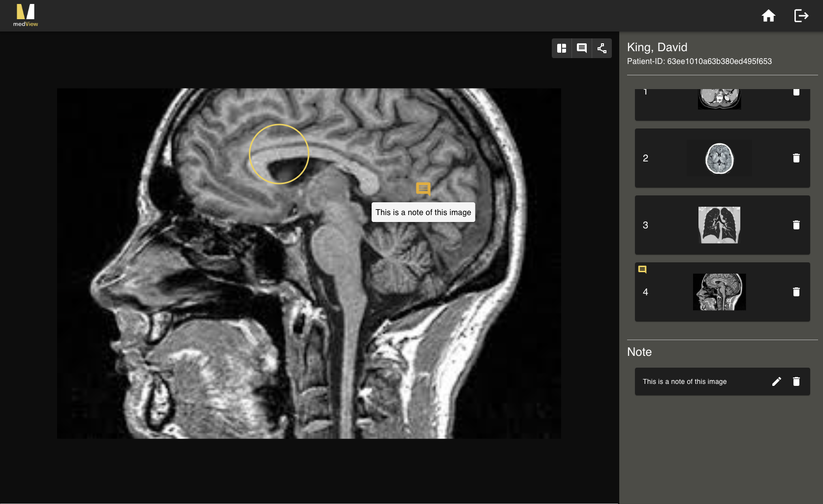
Task: Select the lung scan thumbnail in row 3
Action: pos(719,225)
